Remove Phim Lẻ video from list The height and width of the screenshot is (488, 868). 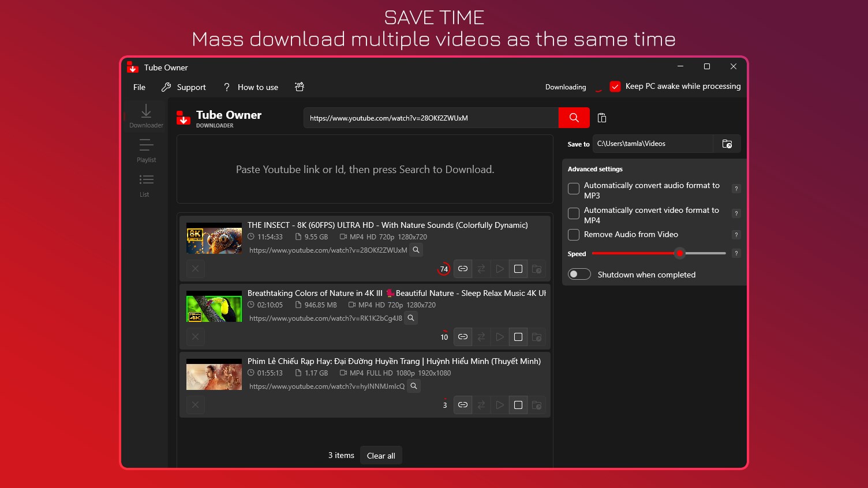pos(195,405)
